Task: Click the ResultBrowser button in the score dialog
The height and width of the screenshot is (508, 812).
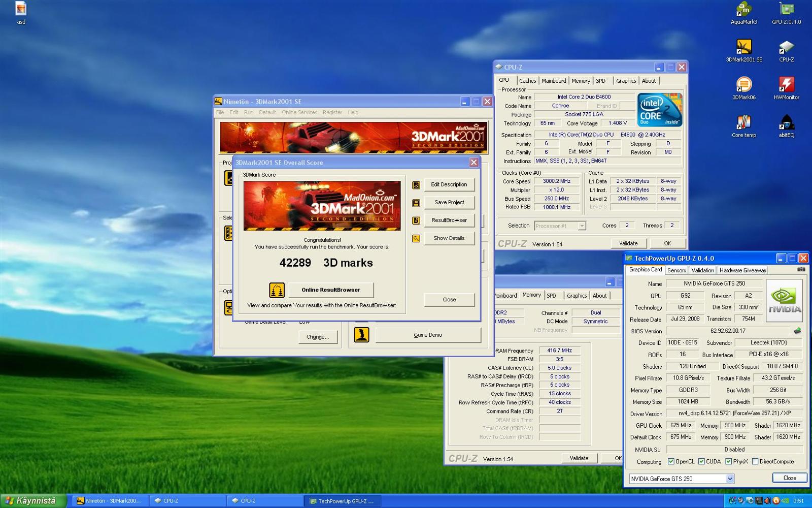Action: click(449, 220)
